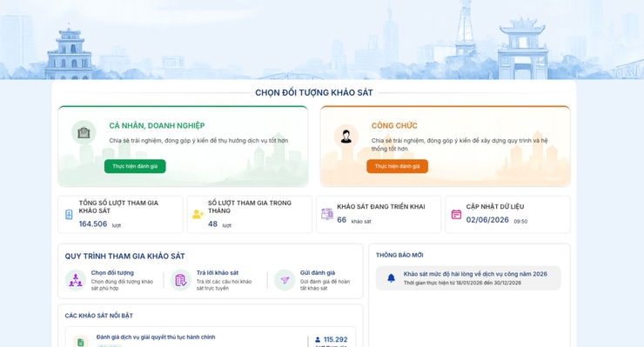
Task: Click the 164.506 total participation value
Action: pyautogui.click(x=93, y=224)
